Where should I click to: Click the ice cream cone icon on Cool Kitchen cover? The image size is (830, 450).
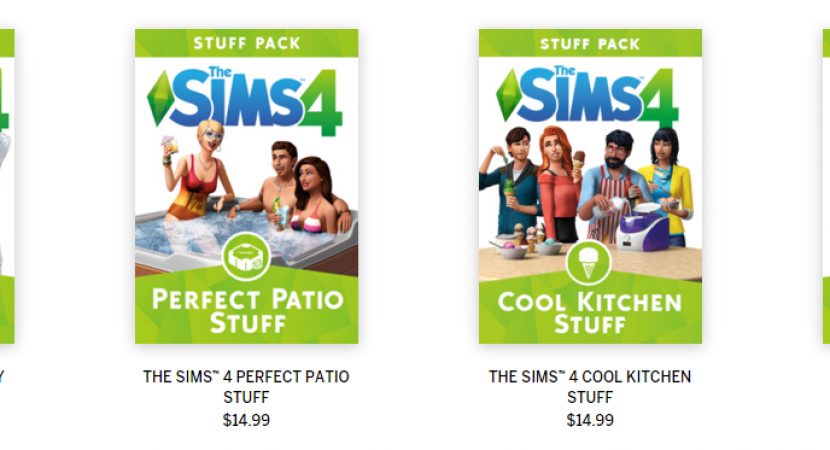click(x=589, y=261)
